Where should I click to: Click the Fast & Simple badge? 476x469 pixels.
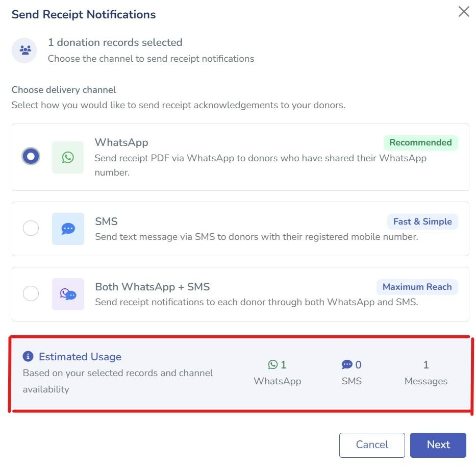click(x=422, y=221)
